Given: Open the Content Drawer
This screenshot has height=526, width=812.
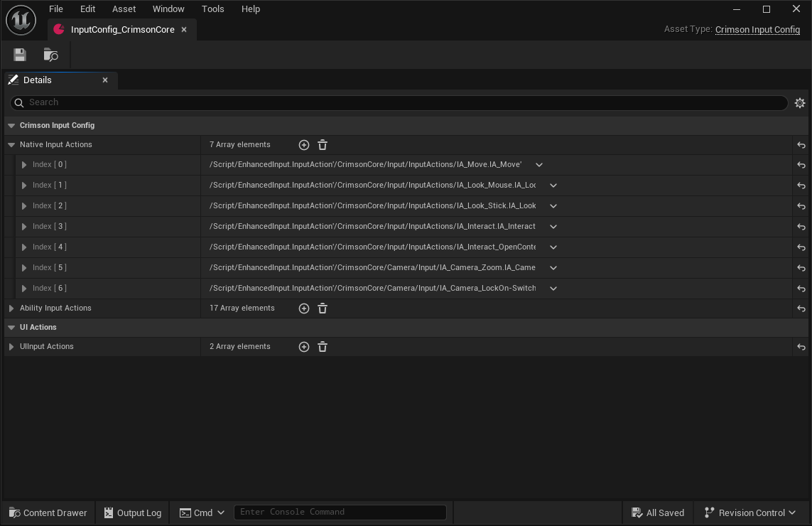Looking at the screenshot, I should click(48, 512).
